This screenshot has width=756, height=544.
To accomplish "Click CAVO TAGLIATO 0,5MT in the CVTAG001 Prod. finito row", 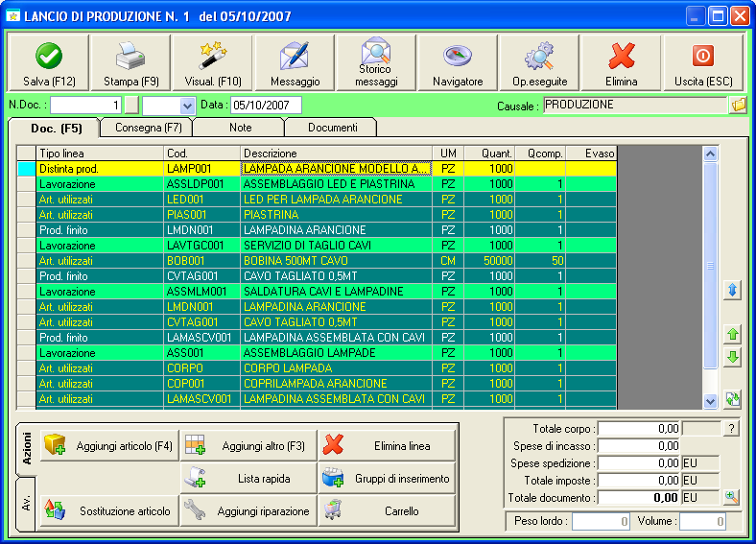I will pyautogui.click(x=336, y=276).
